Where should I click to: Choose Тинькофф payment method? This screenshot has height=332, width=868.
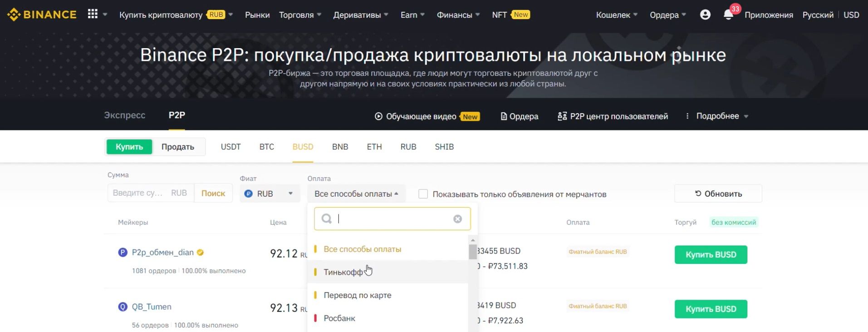point(388,272)
